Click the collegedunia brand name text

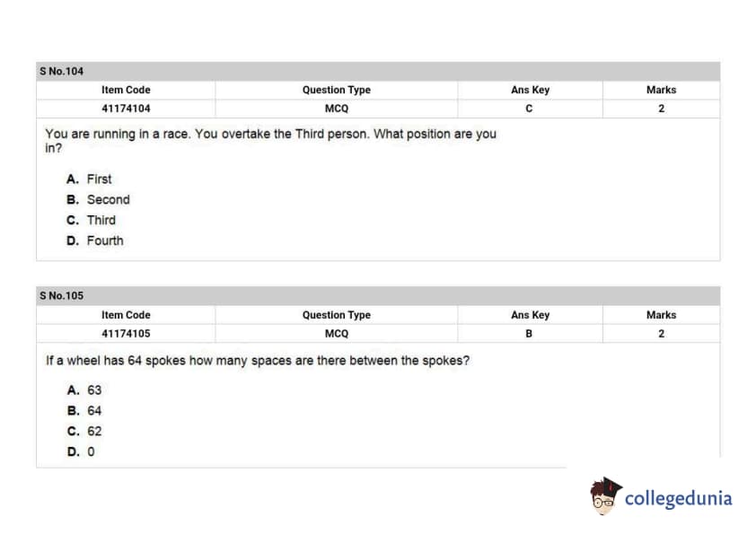click(678, 498)
